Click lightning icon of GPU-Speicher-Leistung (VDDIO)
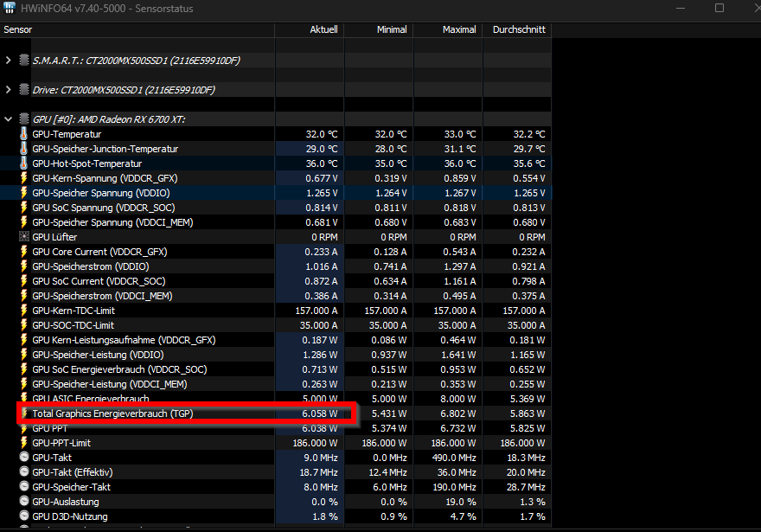This screenshot has width=761, height=532. [x=24, y=355]
